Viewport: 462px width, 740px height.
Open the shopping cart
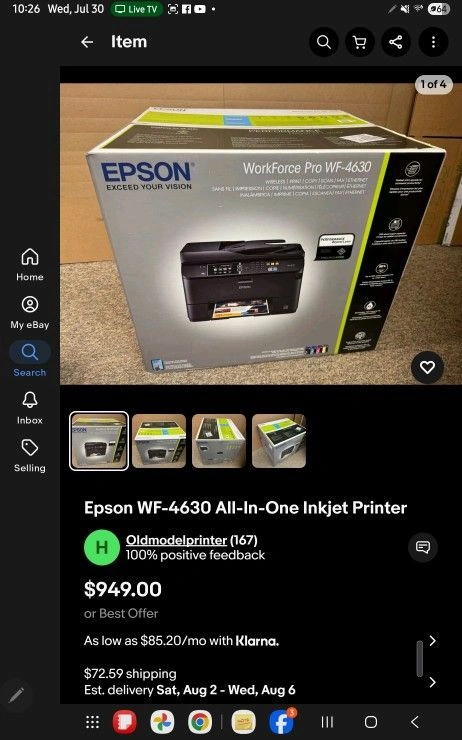click(x=360, y=42)
